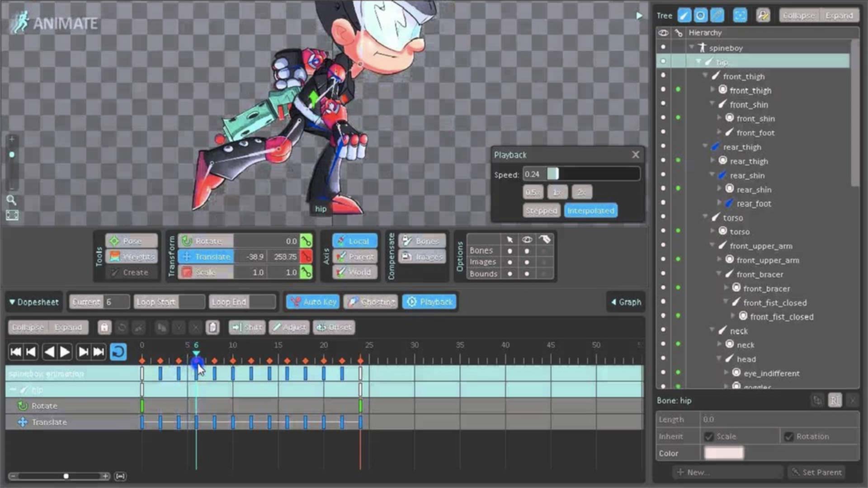
Task: Jump to last frame of the timeline
Action: [99, 352]
